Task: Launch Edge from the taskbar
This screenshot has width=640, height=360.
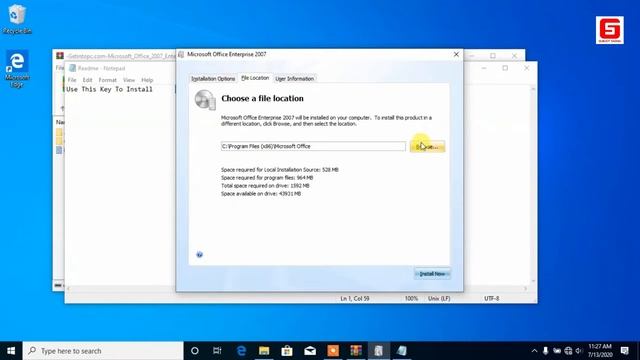Action: 241,351
